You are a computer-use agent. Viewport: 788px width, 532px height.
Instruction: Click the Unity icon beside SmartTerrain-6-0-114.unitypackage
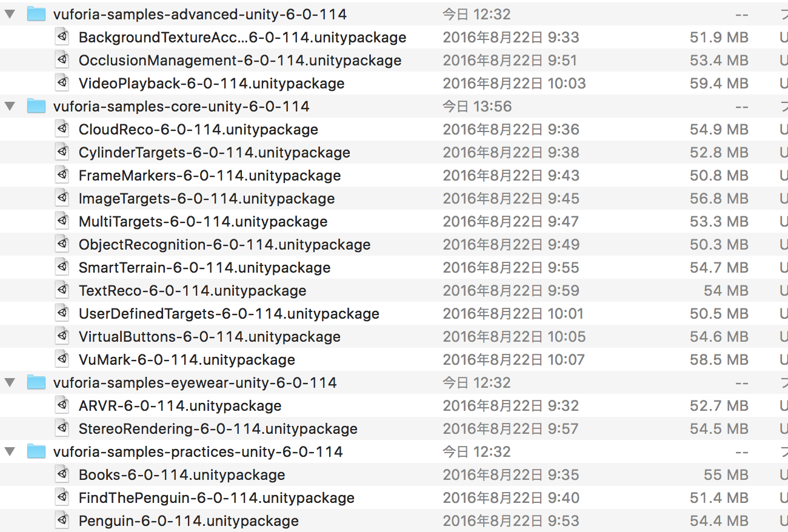(x=62, y=268)
